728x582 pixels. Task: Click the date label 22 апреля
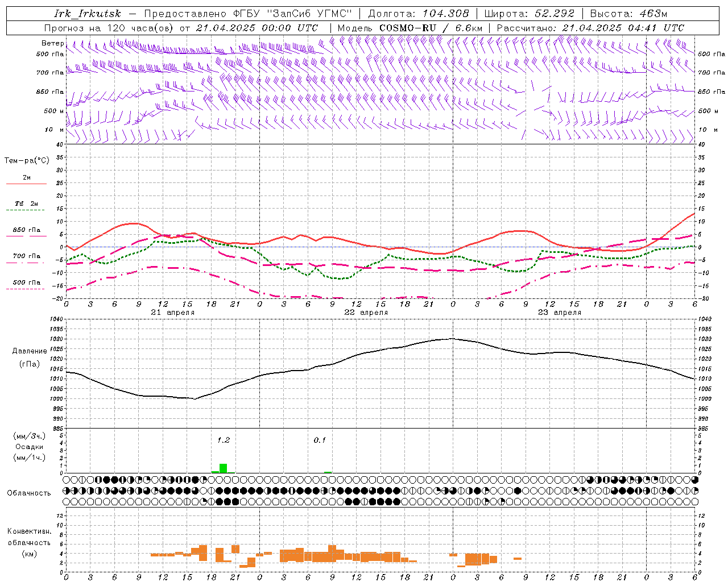[x=366, y=313]
